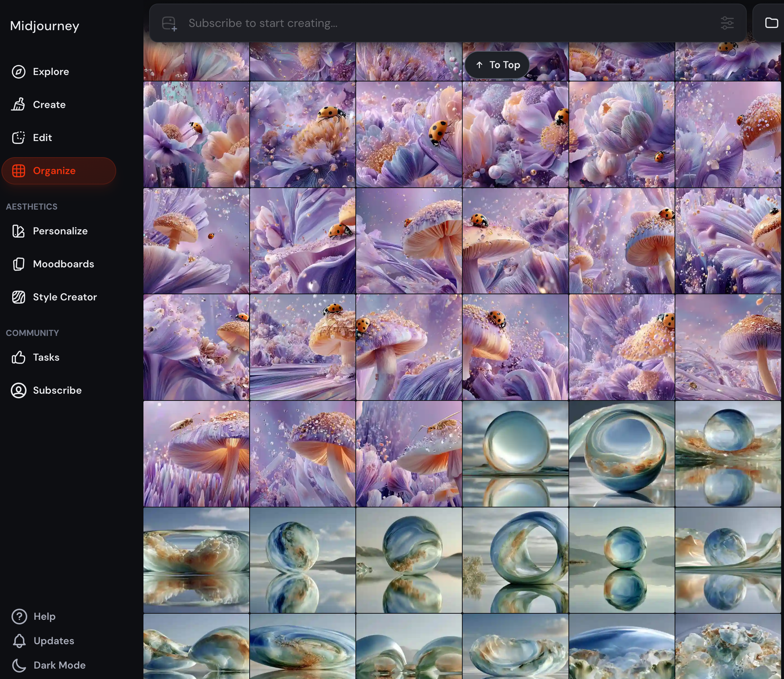
Task: Open the Explore page
Action: point(51,72)
